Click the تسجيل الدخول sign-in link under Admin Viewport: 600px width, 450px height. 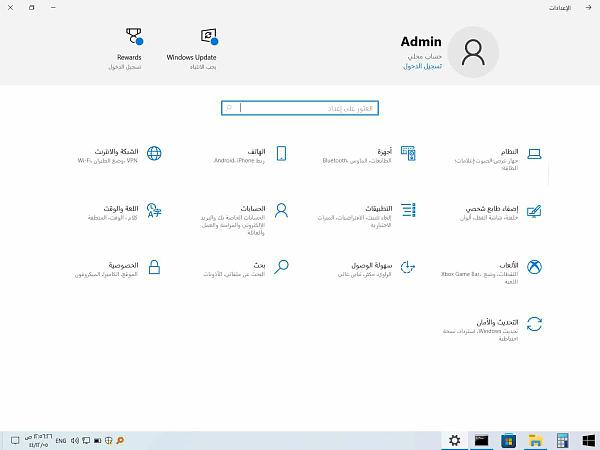[422, 66]
